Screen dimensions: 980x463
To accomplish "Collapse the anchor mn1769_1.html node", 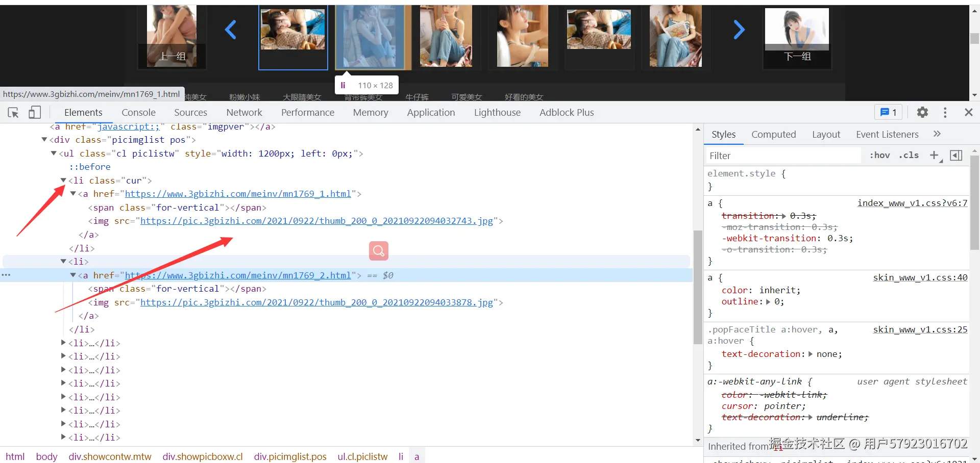I will [x=73, y=194].
